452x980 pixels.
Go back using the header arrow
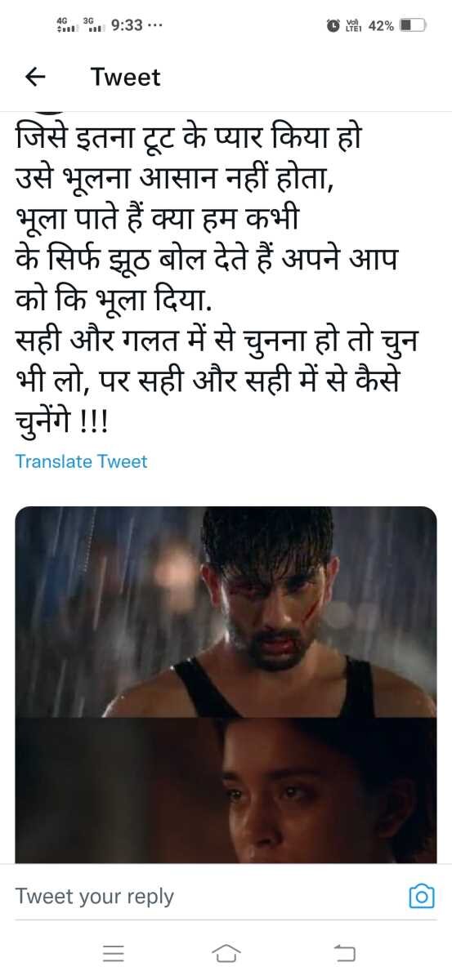coord(34,77)
